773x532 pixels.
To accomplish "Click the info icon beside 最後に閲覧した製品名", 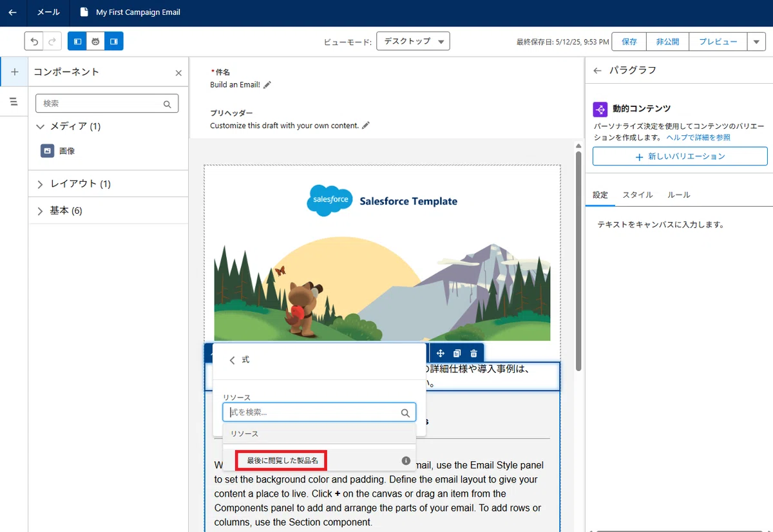I will click(x=406, y=461).
